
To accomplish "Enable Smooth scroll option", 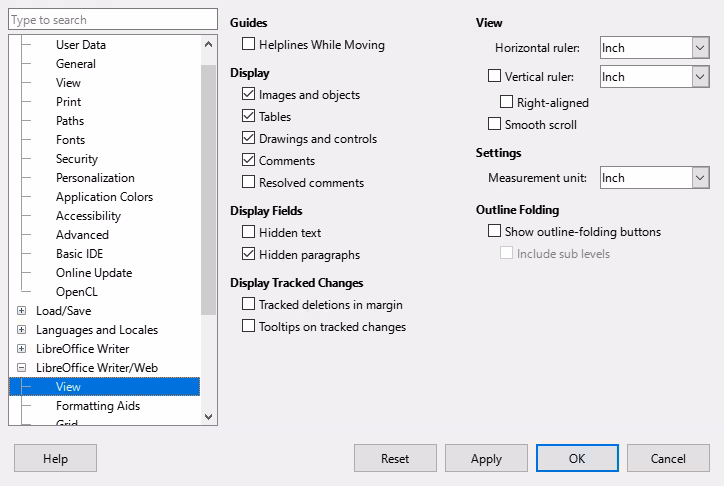I will coord(495,124).
